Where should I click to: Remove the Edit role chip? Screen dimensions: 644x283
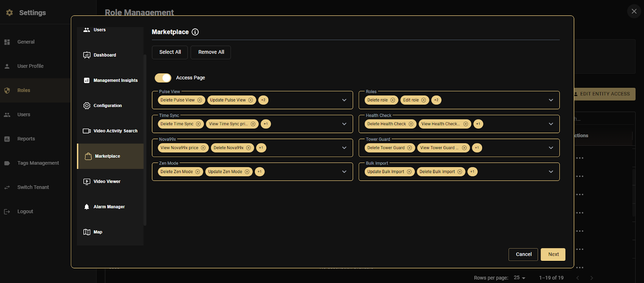(423, 100)
